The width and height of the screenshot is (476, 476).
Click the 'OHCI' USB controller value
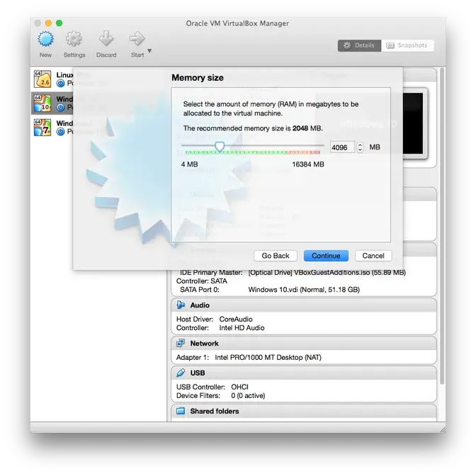(240, 387)
